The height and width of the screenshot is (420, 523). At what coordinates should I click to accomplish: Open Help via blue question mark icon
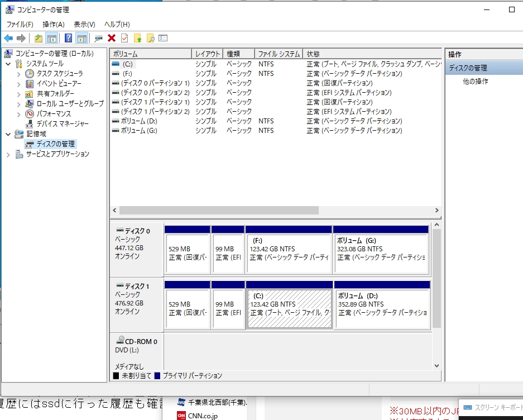click(x=68, y=39)
